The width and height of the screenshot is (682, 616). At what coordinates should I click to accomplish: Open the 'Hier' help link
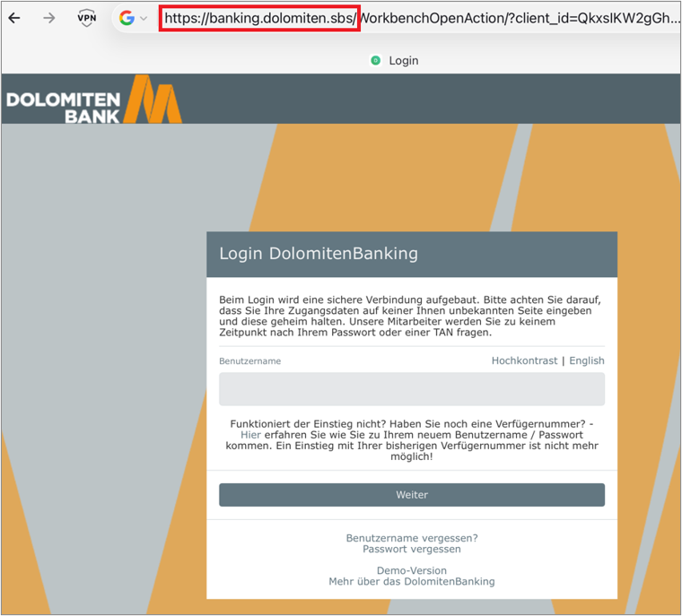[x=250, y=435]
